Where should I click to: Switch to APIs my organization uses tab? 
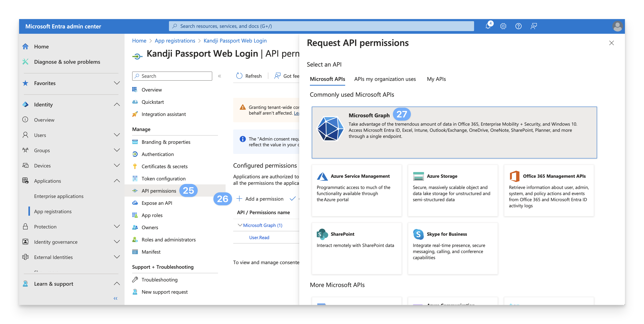(385, 79)
